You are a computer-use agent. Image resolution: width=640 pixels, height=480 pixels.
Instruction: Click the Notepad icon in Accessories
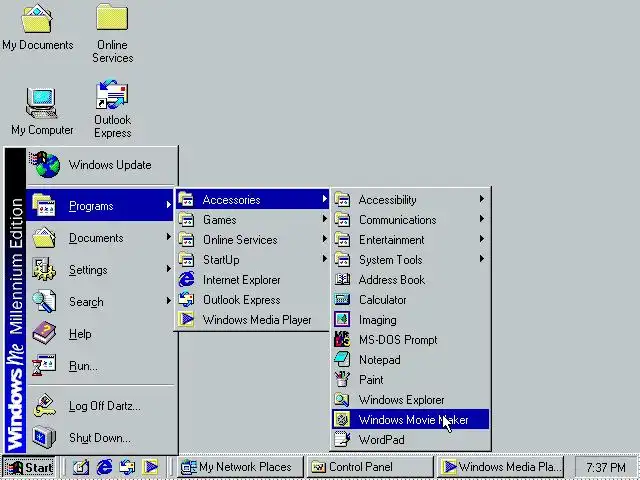coord(342,359)
